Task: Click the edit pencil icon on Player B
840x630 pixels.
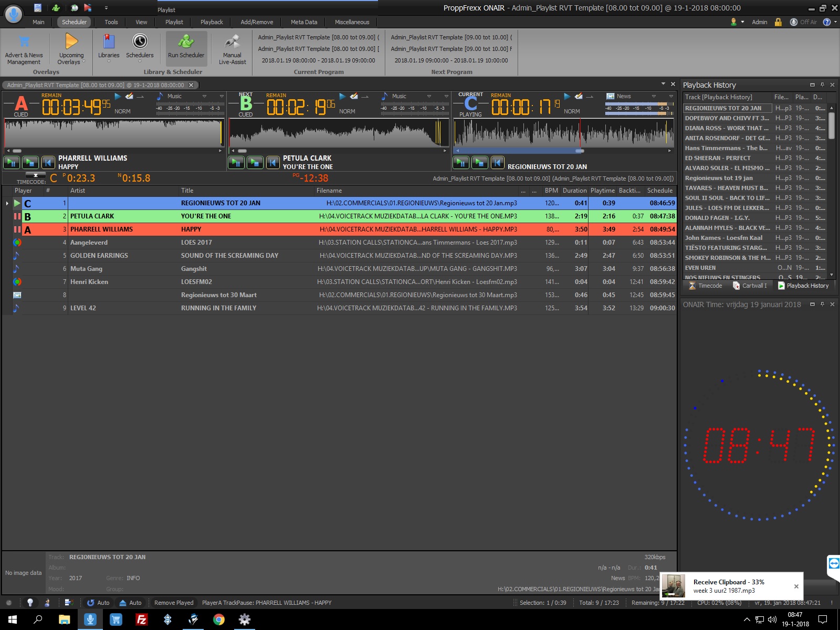Action: click(354, 96)
